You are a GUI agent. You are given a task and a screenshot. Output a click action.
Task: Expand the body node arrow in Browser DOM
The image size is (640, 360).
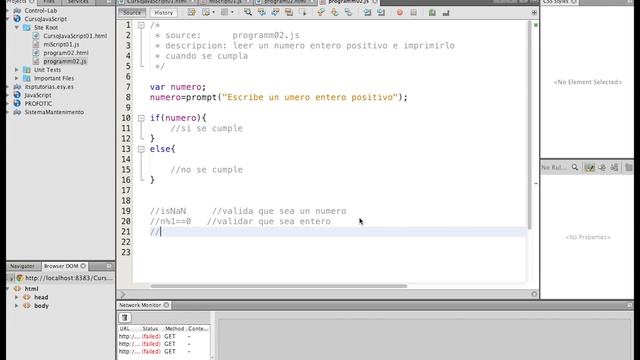[x=17, y=306]
